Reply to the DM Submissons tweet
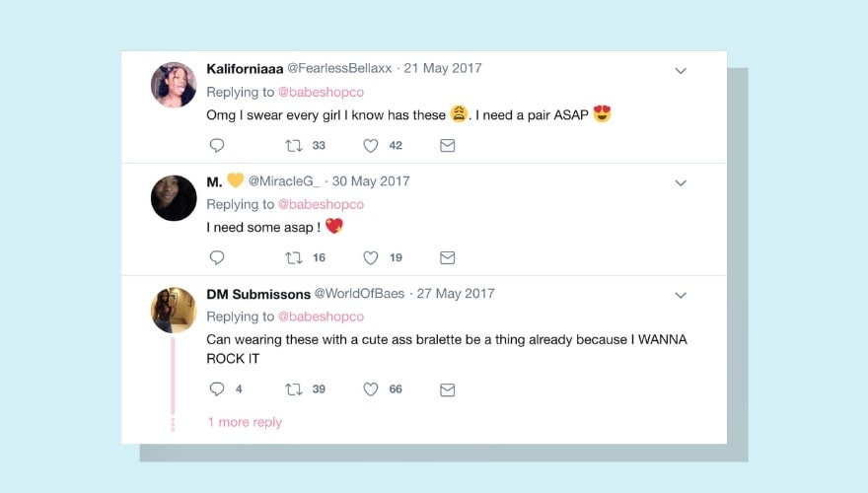The image size is (868, 493). 217,389
